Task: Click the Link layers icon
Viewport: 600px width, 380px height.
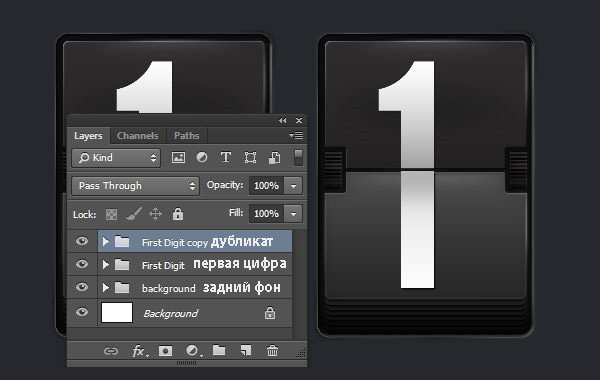Action: click(x=111, y=351)
